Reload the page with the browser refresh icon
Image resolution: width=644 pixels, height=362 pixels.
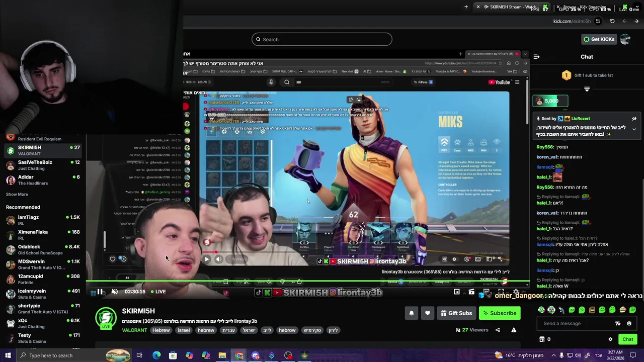(x=612, y=21)
